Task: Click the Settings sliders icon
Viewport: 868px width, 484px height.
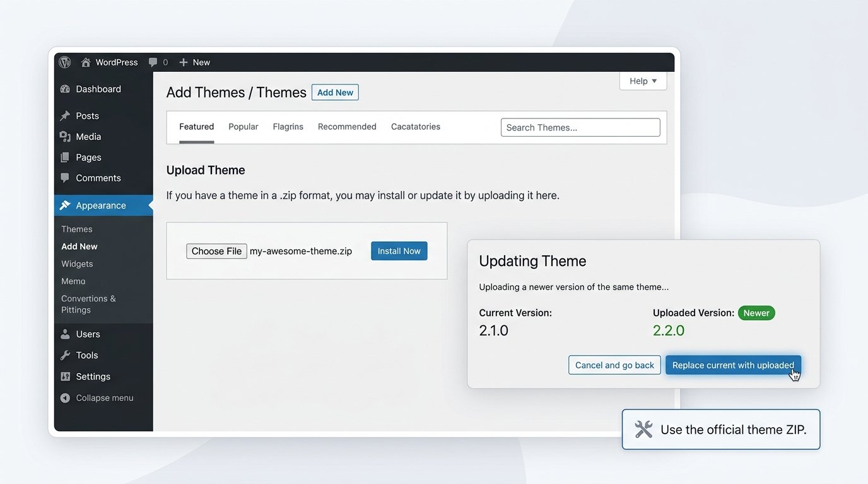Action: (65, 376)
